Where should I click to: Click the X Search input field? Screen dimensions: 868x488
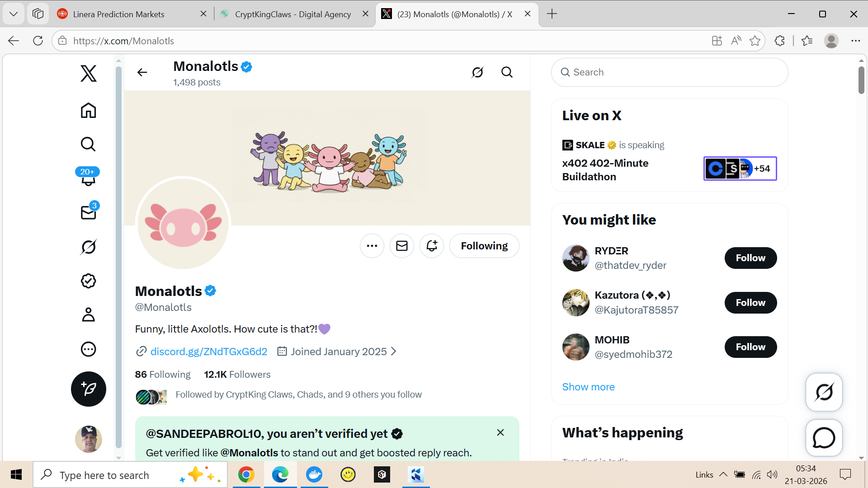[669, 72]
